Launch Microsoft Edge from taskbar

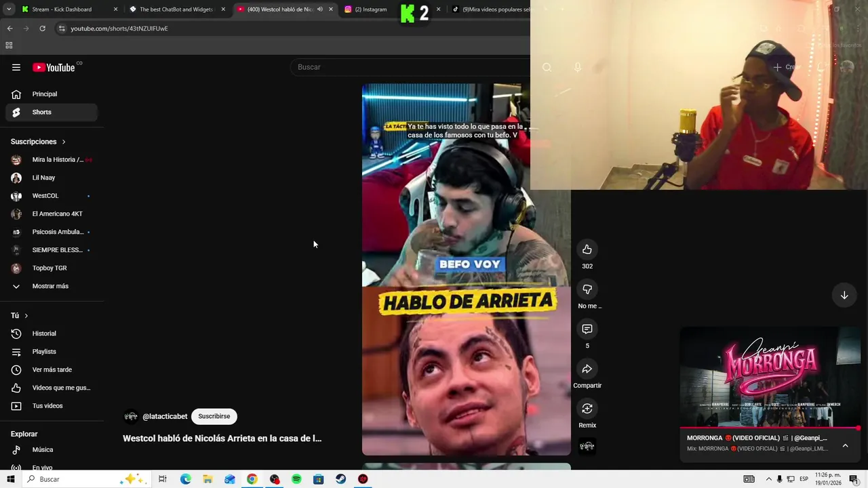[x=186, y=479]
